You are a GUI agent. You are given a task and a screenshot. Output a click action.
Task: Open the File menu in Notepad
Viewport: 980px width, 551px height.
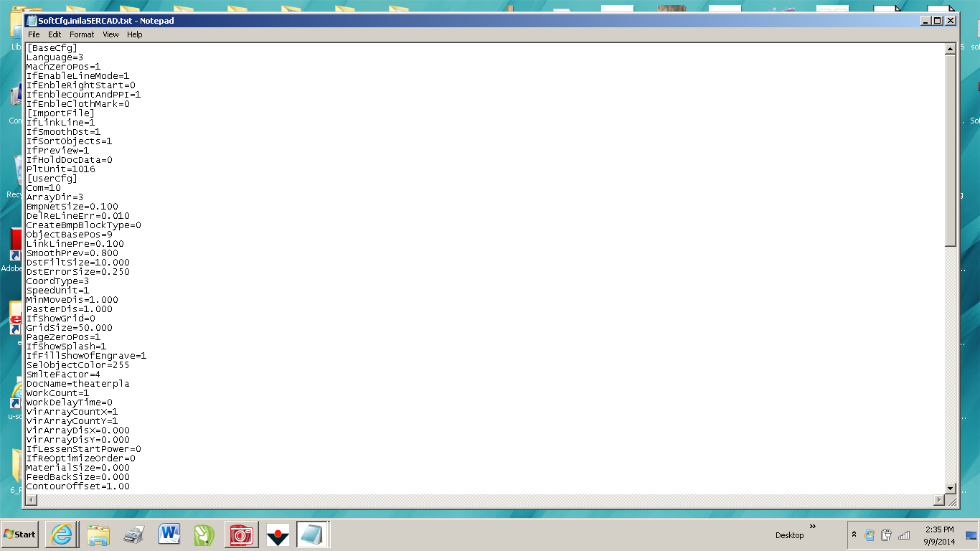tap(34, 34)
